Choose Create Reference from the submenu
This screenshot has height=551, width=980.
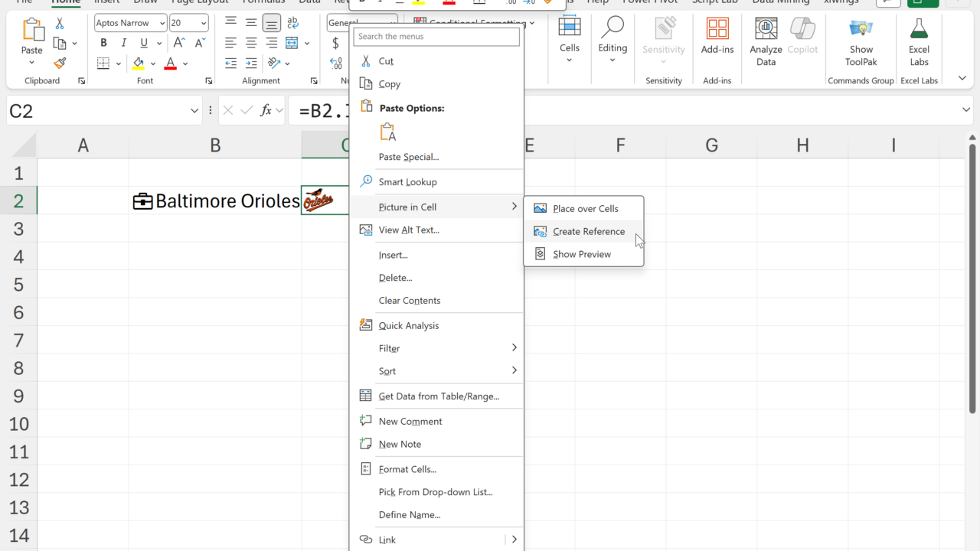click(x=588, y=231)
